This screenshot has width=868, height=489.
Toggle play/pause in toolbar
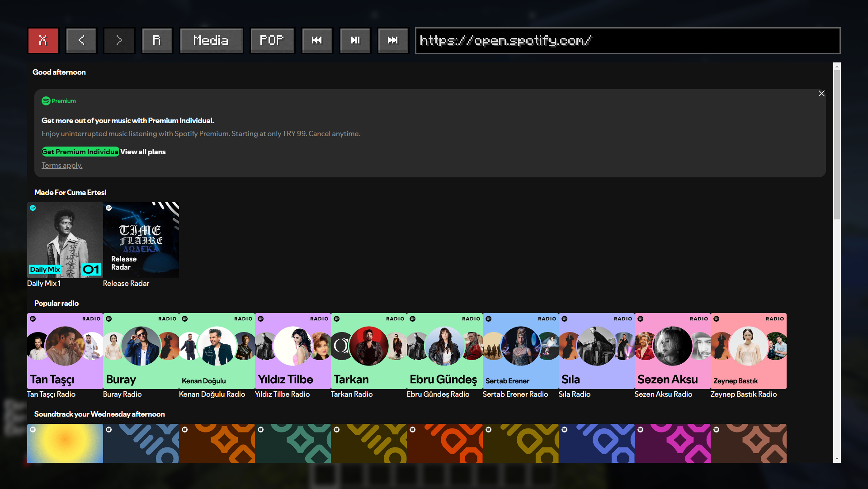tap(355, 41)
